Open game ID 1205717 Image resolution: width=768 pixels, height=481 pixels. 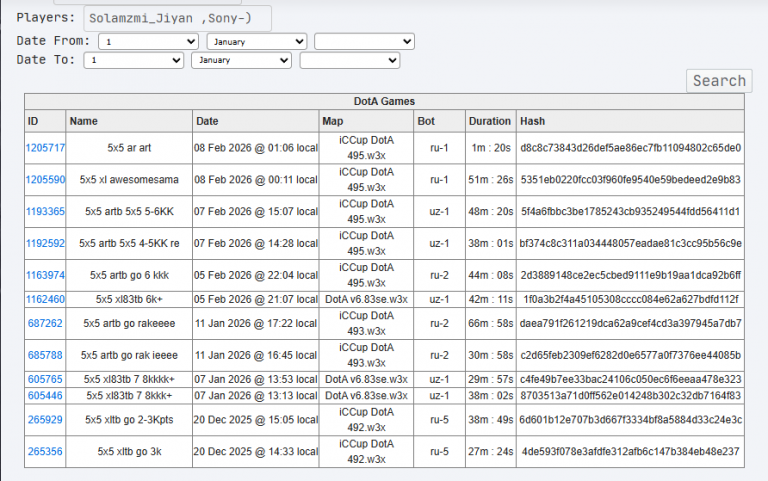45,148
